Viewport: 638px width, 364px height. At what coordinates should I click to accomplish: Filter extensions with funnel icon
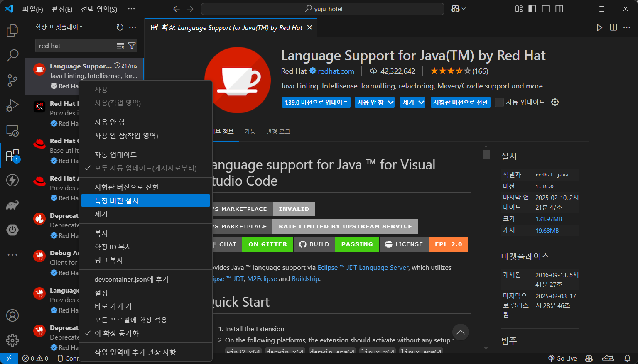coord(132,46)
